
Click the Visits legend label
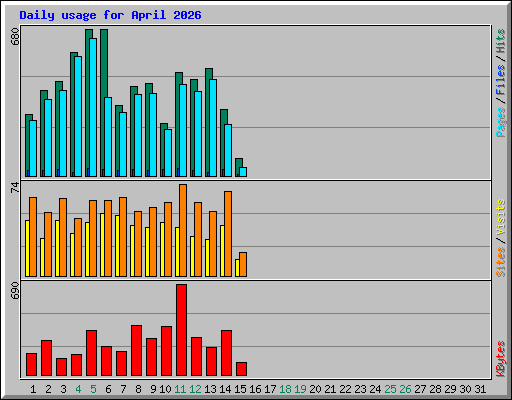pos(500,217)
